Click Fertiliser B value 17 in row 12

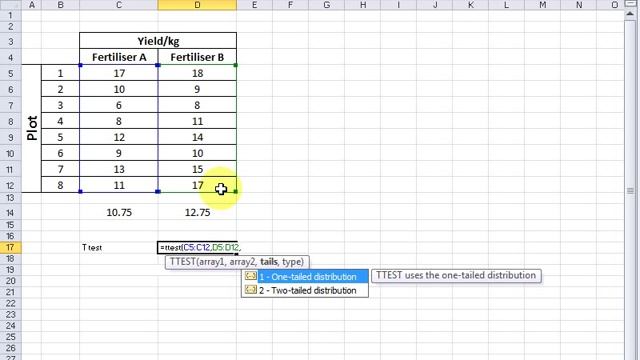197,185
